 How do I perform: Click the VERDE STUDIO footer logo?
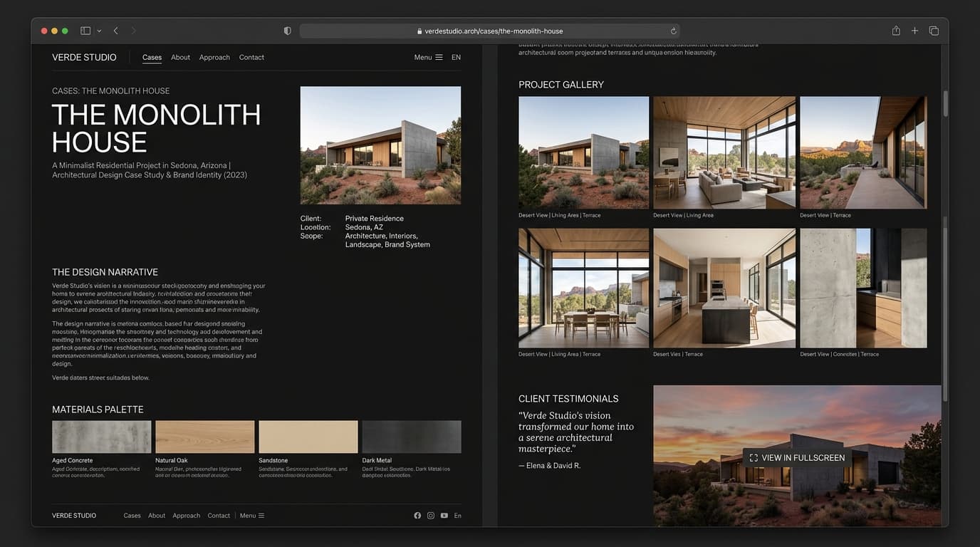click(74, 515)
